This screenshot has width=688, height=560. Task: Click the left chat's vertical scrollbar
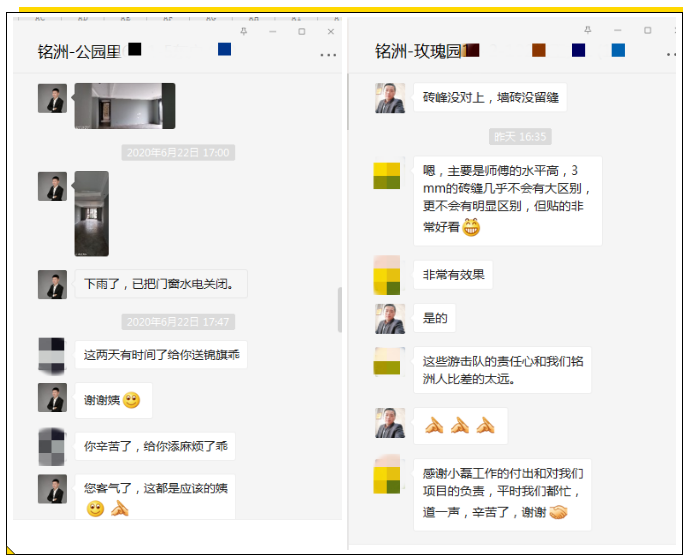[x=340, y=310]
